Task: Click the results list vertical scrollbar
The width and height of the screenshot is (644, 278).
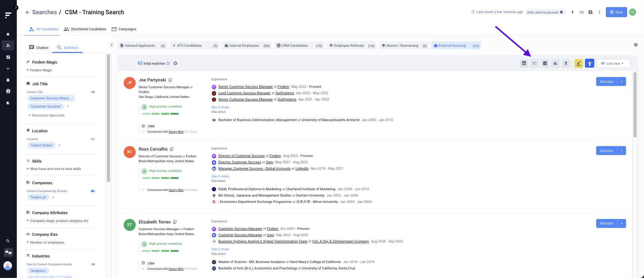Action: (635, 105)
